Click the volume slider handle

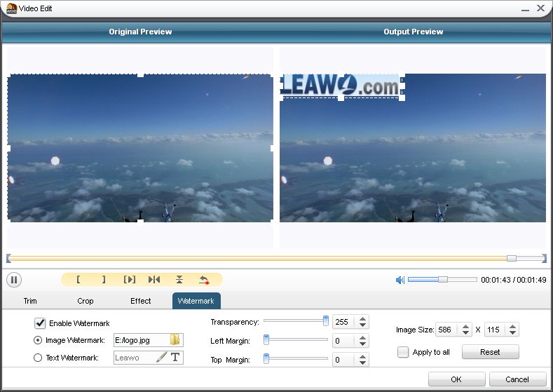(x=443, y=279)
